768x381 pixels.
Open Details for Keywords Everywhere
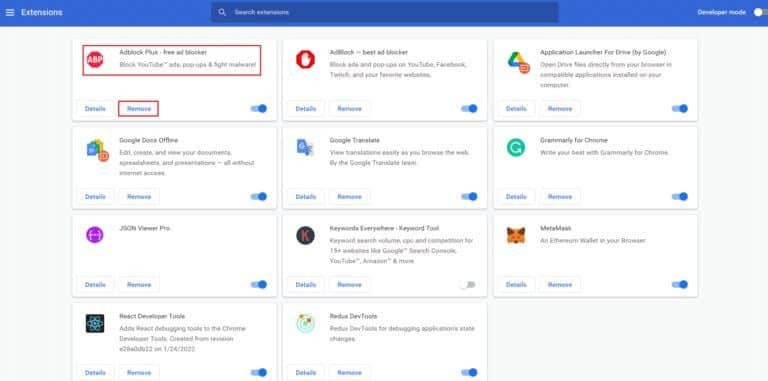coord(306,285)
